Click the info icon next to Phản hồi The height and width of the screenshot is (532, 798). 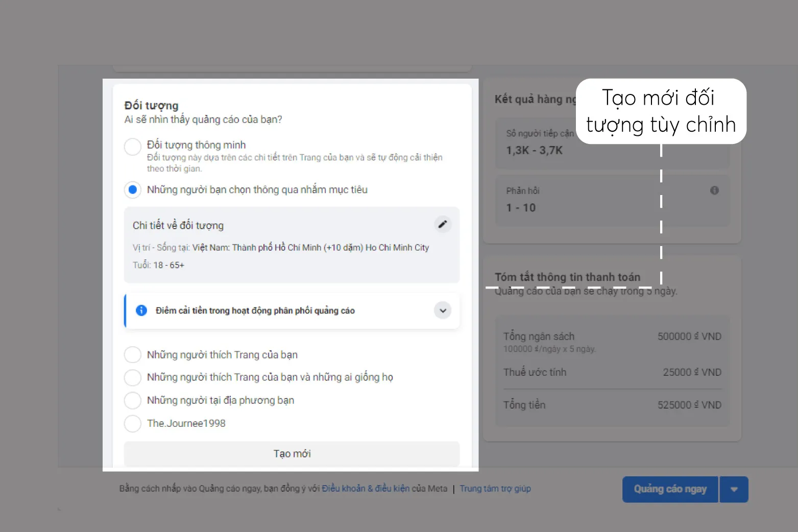click(x=714, y=190)
